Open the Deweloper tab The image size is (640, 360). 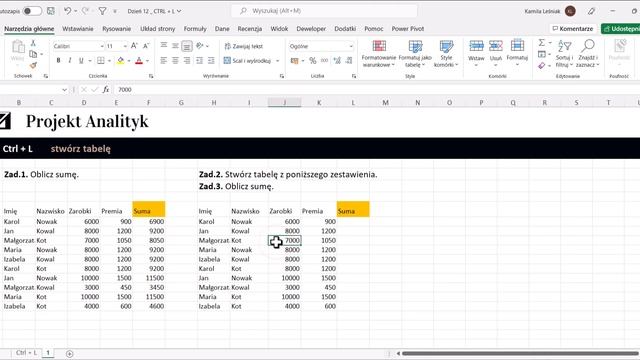(311, 29)
